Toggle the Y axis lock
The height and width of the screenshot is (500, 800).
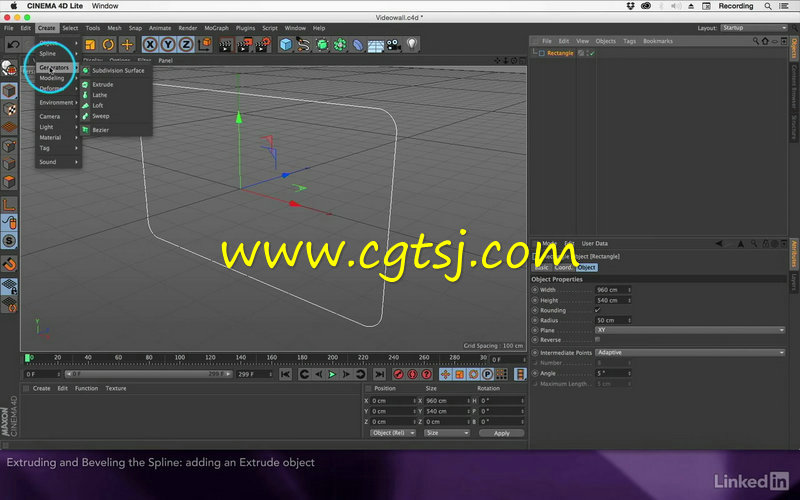tap(168, 45)
